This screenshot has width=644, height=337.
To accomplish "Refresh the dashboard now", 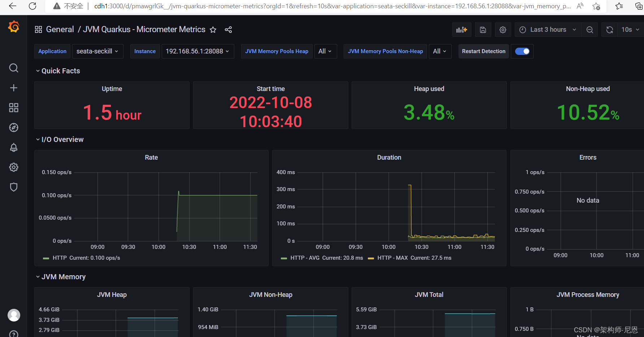I will pyautogui.click(x=610, y=30).
